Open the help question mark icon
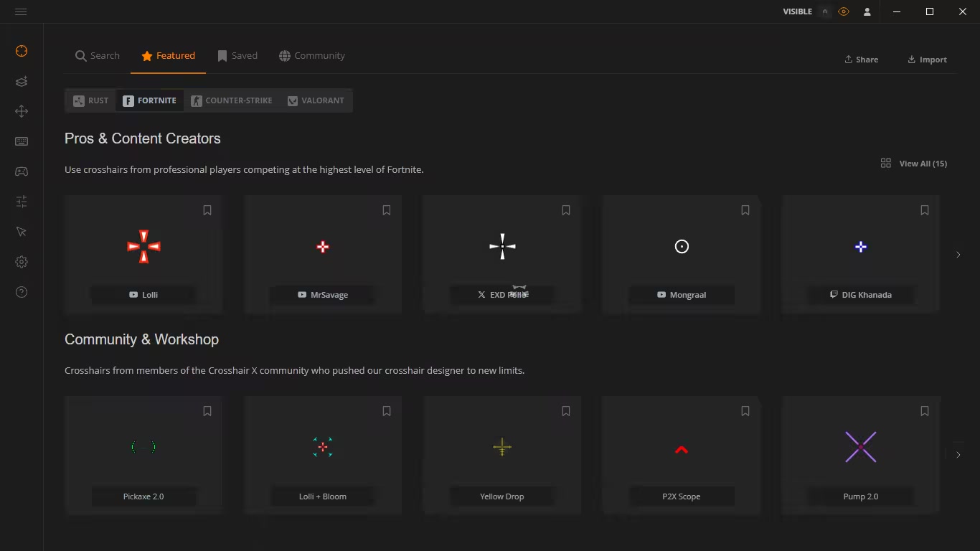 [22, 292]
